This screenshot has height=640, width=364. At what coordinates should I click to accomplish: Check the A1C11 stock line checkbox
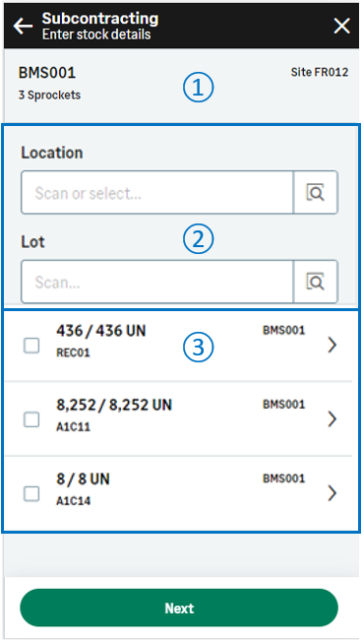click(x=31, y=419)
